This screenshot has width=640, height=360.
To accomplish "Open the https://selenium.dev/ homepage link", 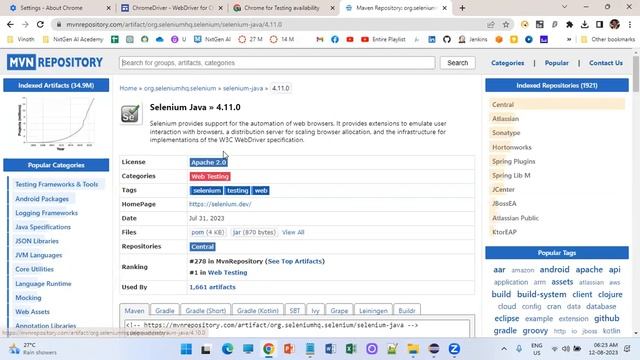I will pyautogui.click(x=220, y=204).
